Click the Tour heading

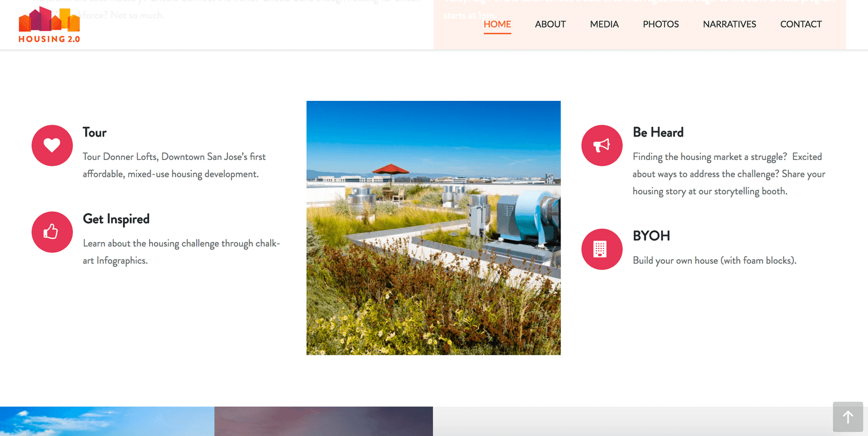point(94,132)
